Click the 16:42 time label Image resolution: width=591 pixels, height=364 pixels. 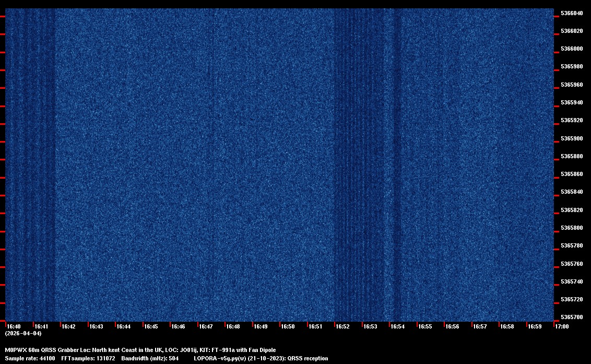(68, 326)
